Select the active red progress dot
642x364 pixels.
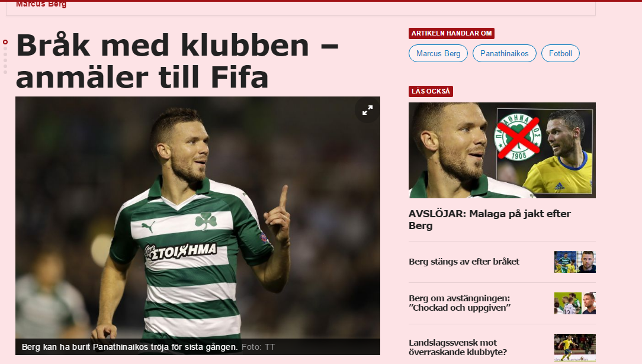[x=5, y=42]
